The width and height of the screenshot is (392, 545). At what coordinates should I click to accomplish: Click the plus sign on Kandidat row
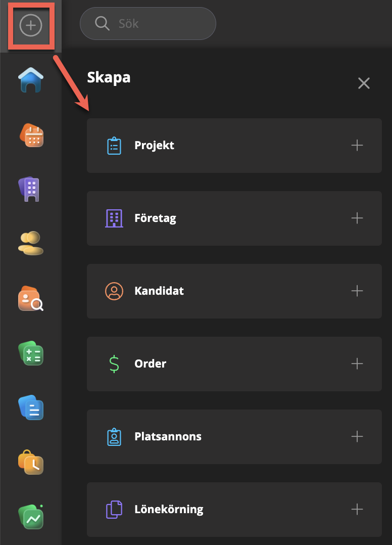click(357, 291)
